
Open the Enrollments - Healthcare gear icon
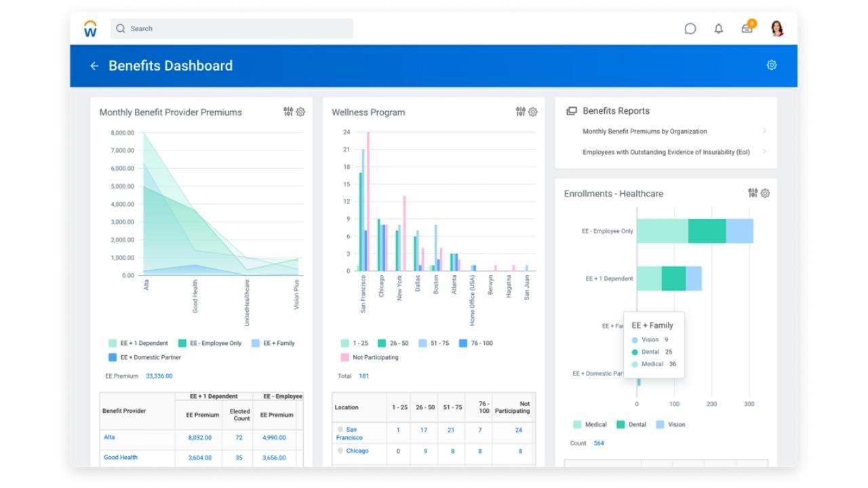[x=765, y=193]
